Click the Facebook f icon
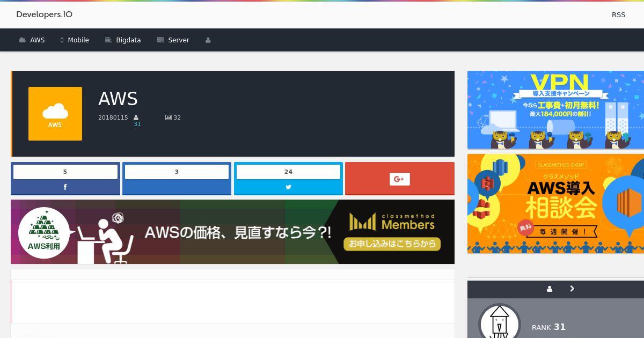 click(x=65, y=187)
